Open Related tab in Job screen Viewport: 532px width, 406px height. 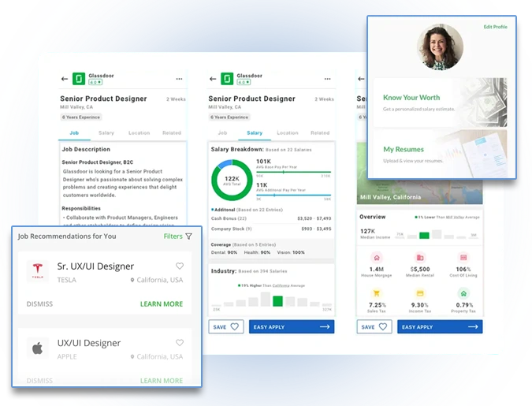coord(172,133)
